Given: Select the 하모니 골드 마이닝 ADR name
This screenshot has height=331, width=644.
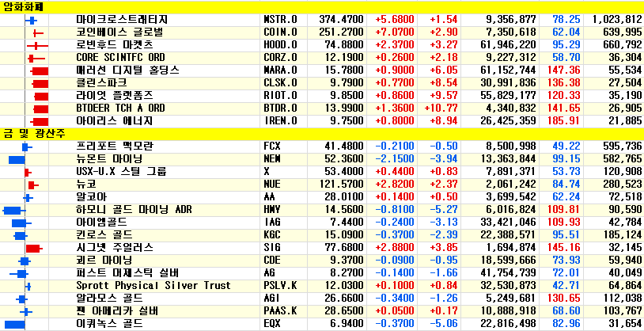Looking at the screenshot, I should pyautogui.click(x=134, y=210).
